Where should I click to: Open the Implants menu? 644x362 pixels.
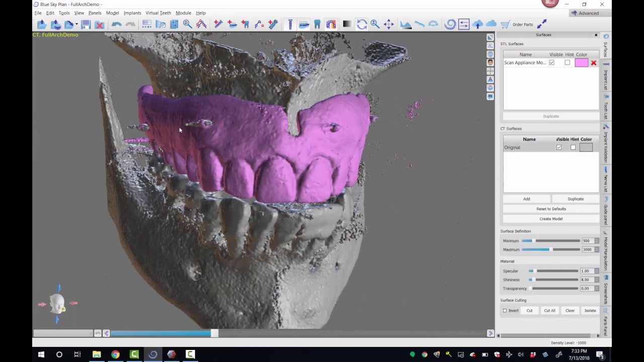(x=132, y=13)
